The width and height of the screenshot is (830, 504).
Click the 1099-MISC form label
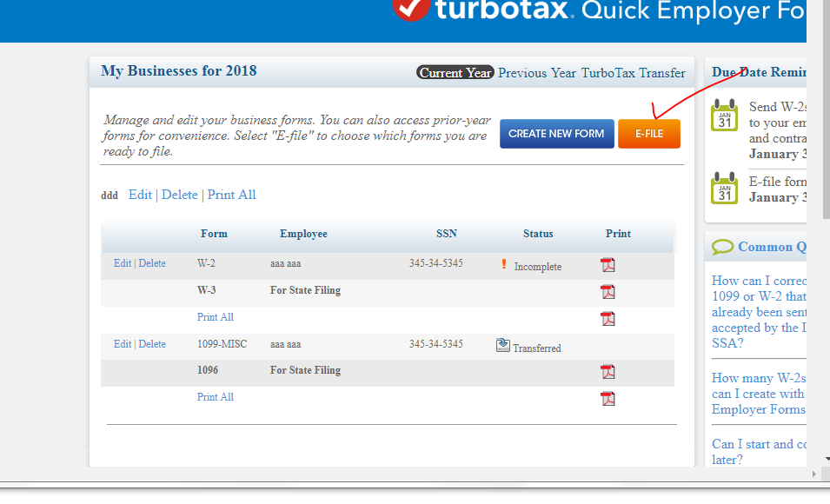(x=222, y=344)
